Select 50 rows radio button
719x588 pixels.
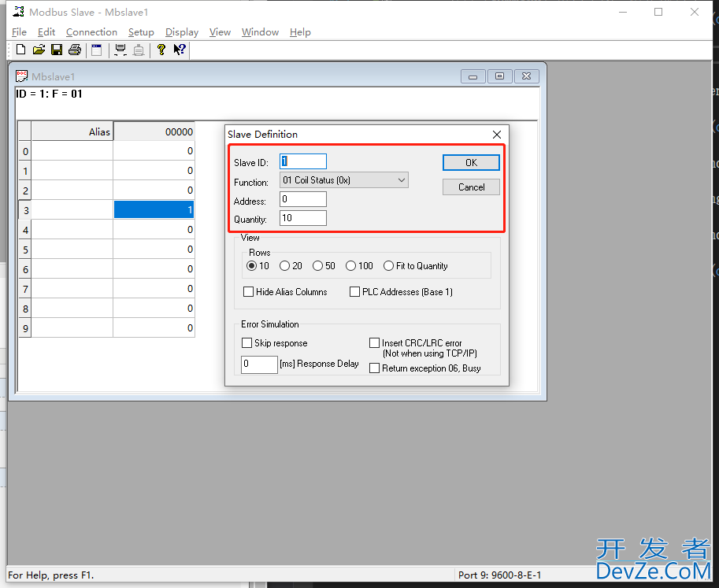pos(318,266)
